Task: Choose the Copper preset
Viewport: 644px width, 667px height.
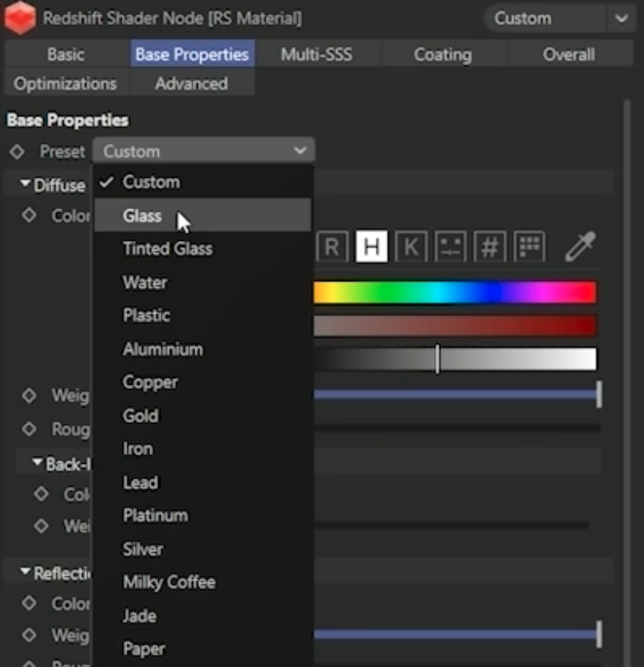Action: 203,382
